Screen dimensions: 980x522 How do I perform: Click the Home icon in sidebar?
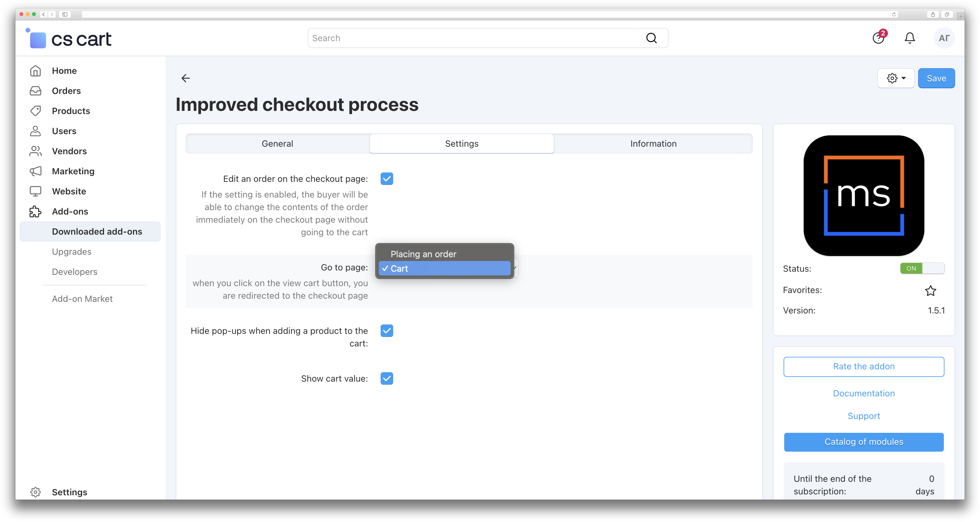coord(36,71)
